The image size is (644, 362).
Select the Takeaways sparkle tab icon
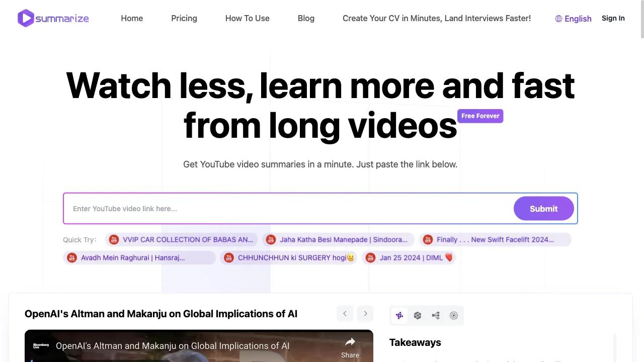(399, 316)
